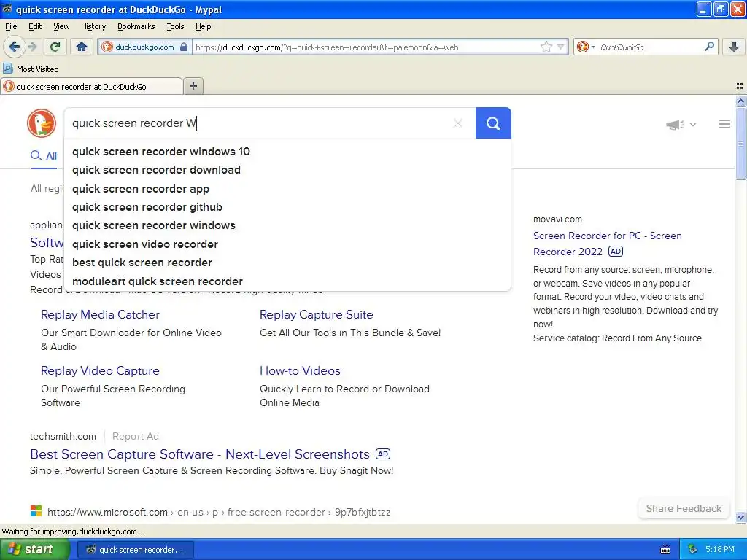Screen dimensions: 747x560
Task: Open the URL history dropdown arrow
Action: pos(561,47)
